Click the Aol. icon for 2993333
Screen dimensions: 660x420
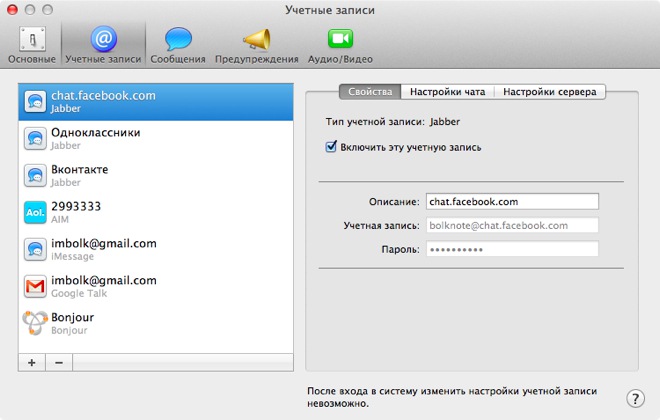coord(35,213)
